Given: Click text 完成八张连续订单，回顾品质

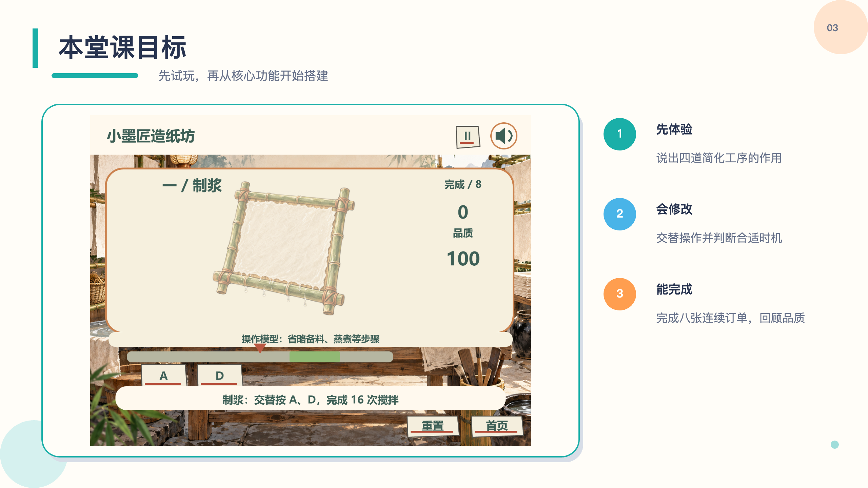Looking at the screenshot, I should 730,318.
